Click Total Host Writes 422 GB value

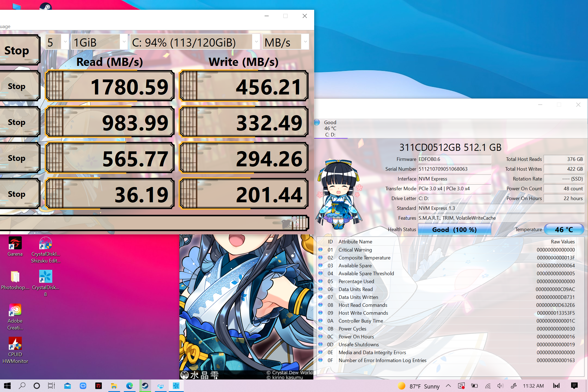[x=564, y=169]
